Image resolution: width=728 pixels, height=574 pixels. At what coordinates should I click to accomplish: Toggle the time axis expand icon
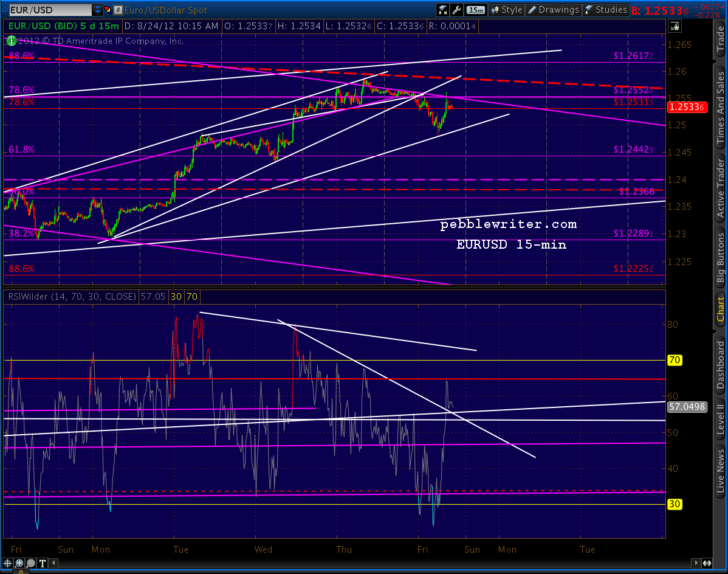coord(707,563)
